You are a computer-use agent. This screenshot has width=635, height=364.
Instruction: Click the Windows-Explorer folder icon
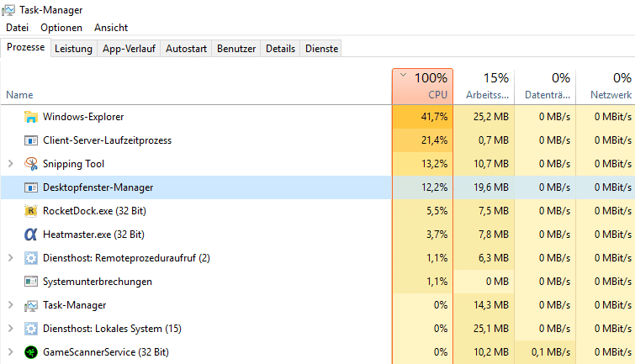pos(31,117)
